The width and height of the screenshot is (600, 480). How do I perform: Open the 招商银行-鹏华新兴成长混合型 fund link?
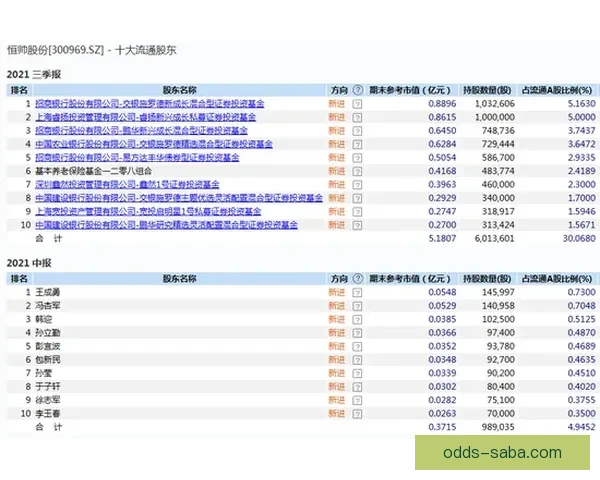click(141, 131)
